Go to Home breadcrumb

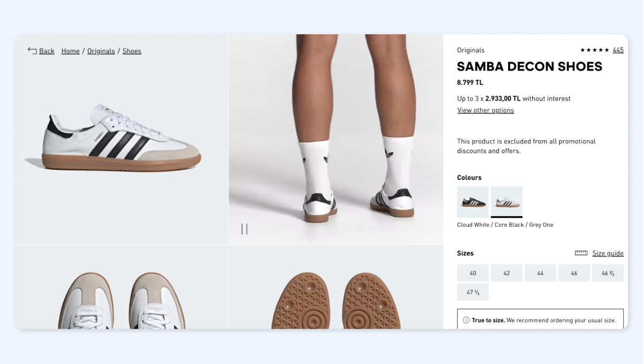pyautogui.click(x=70, y=51)
